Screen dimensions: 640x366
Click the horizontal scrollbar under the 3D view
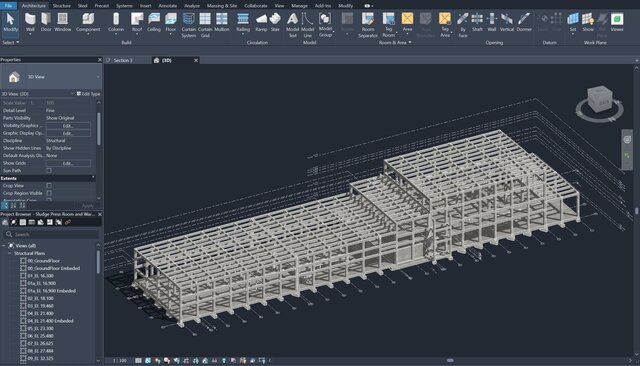tap(450, 360)
